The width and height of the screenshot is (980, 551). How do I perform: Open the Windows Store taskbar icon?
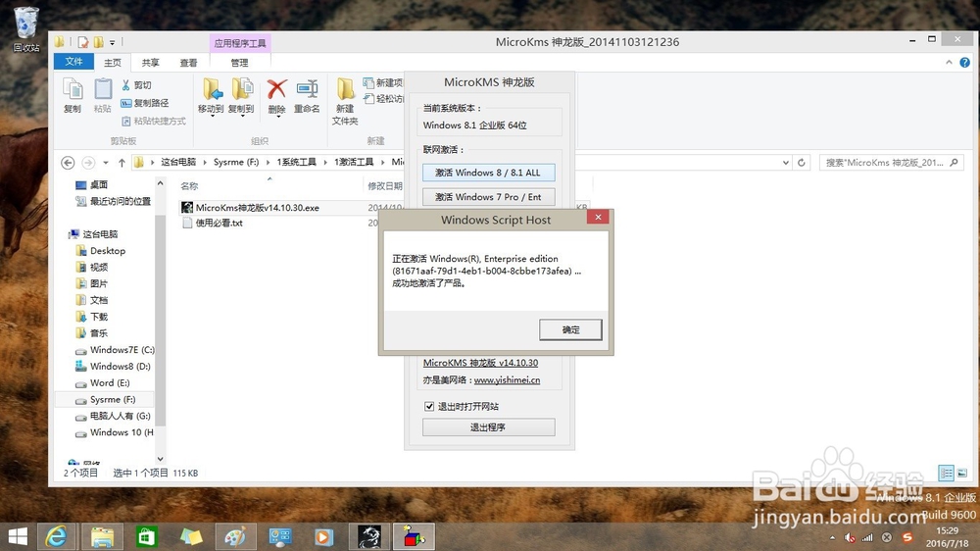click(x=146, y=536)
